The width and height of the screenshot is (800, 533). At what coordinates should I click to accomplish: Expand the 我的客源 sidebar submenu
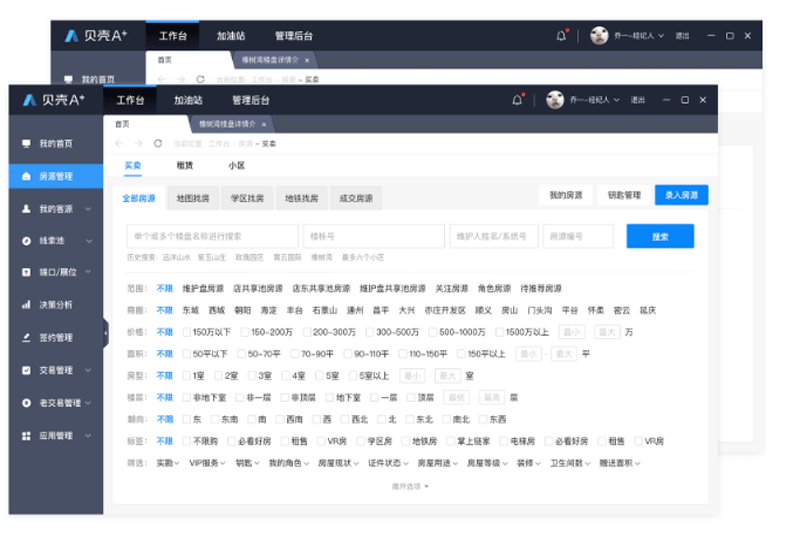click(x=89, y=209)
